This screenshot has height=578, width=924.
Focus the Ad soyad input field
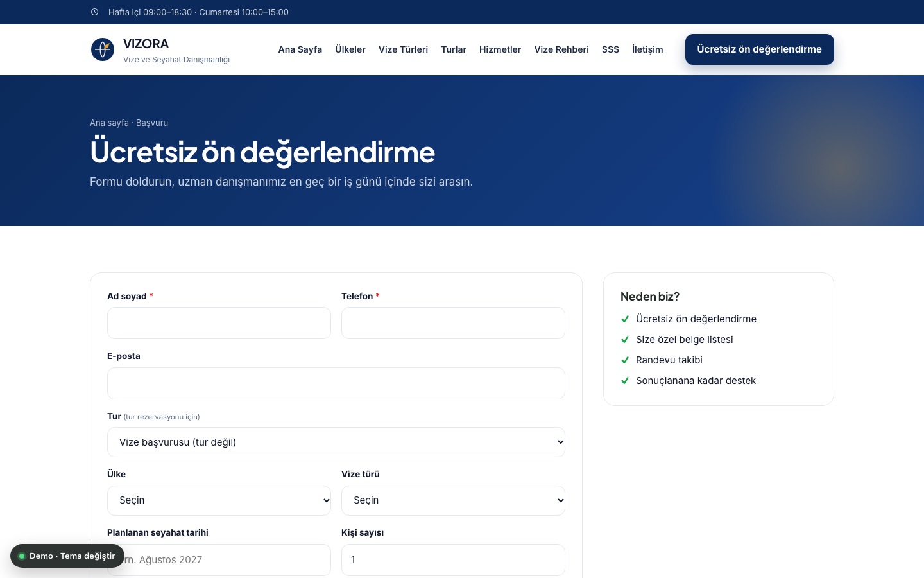coord(219,323)
